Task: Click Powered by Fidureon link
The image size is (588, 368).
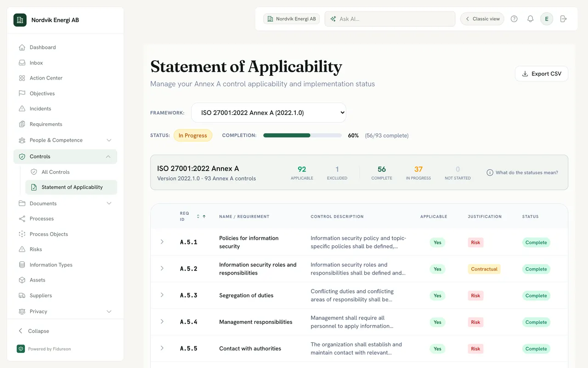Action: (44, 349)
